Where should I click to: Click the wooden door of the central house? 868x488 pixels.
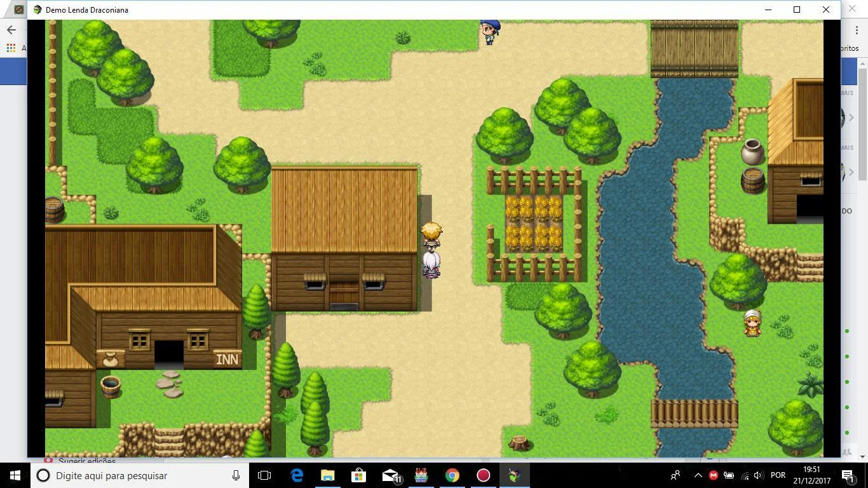[x=344, y=296]
